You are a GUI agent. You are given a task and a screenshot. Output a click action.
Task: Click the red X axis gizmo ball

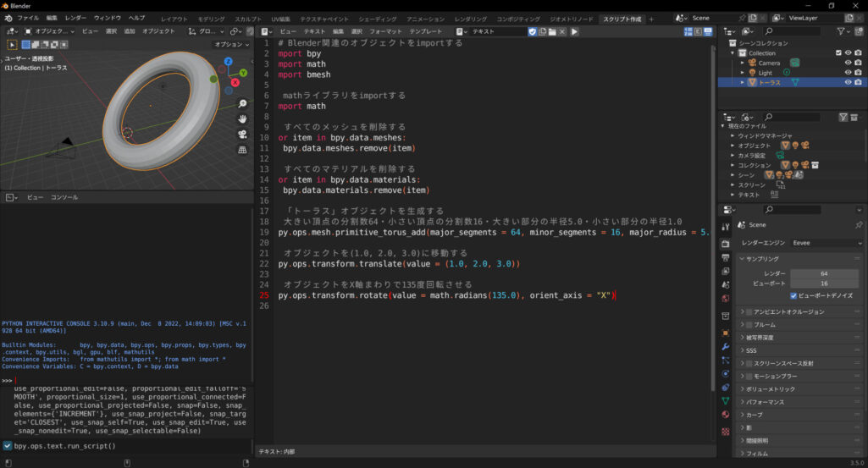click(235, 82)
